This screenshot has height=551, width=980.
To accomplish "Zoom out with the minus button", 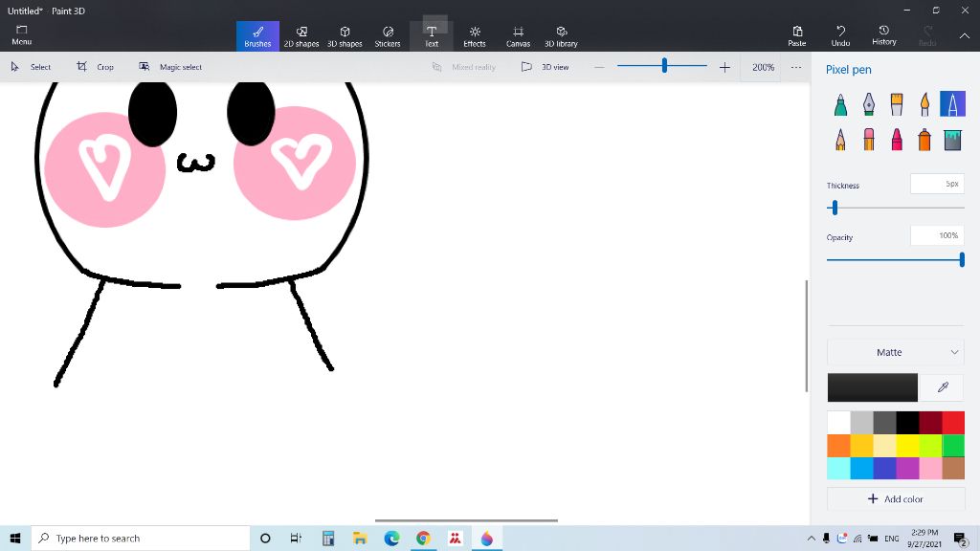I will coord(599,67).
